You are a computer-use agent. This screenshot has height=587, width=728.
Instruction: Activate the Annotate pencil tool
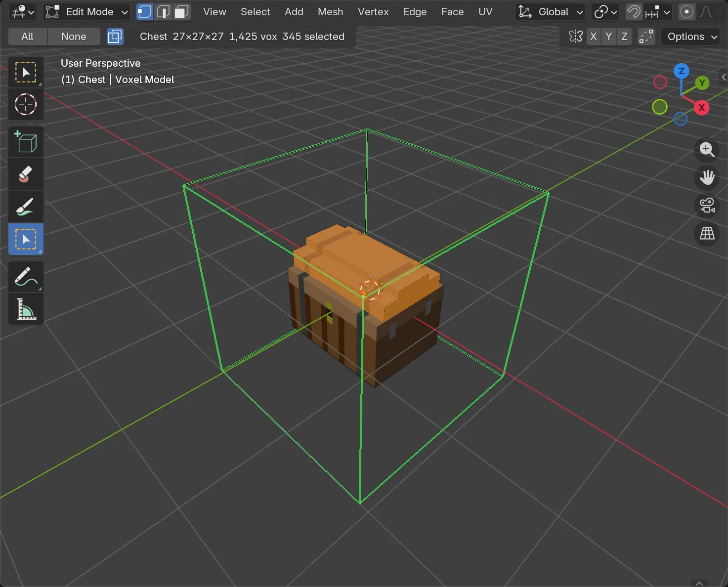click(26, 277)
